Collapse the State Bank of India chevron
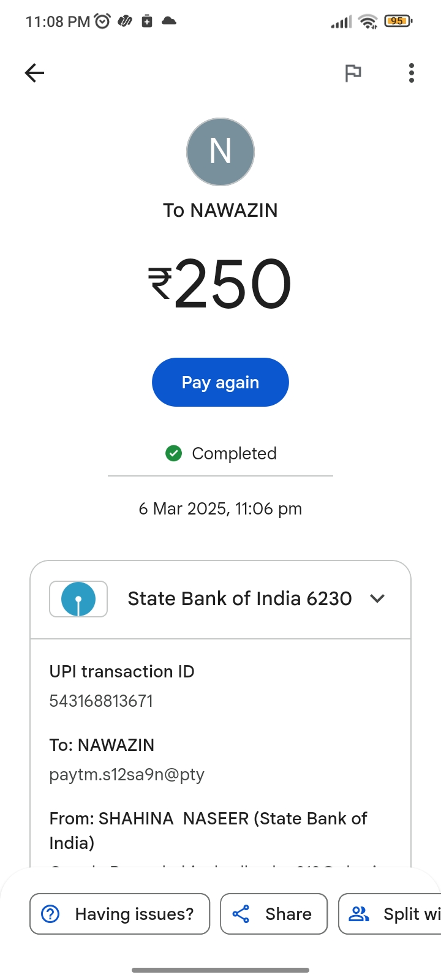The height and width of the screenshot is (980, 441). (377, 598)
